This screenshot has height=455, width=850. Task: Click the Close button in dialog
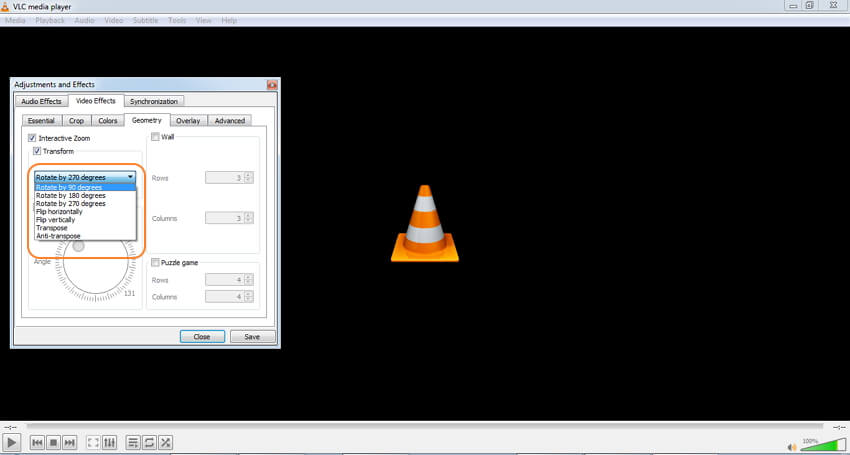[x=202, y=337]
